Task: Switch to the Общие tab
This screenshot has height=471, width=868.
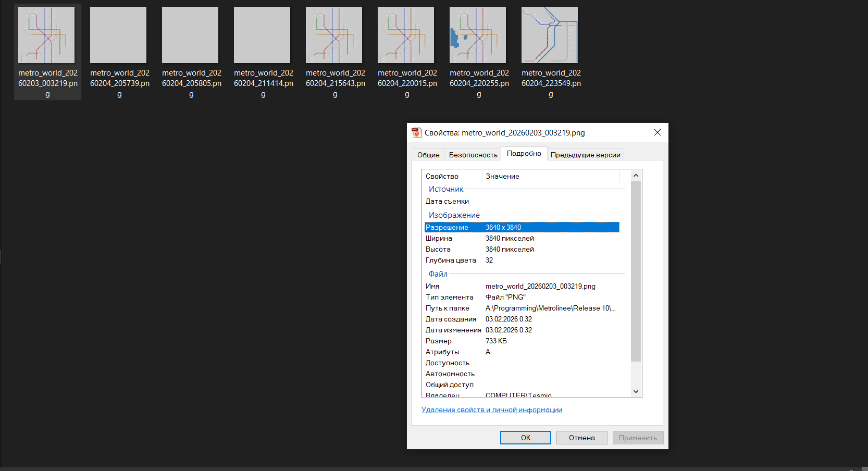Action: click(x=428, y=155)
